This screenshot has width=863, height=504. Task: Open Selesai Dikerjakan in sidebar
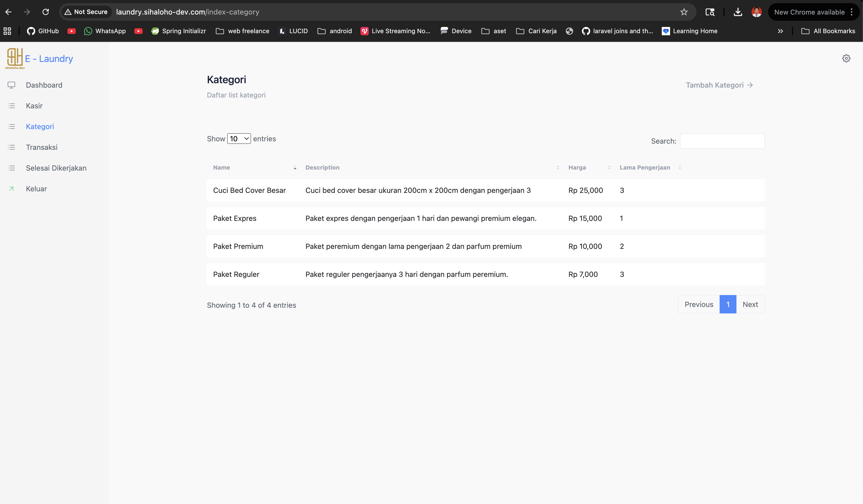tap(56, 168)
